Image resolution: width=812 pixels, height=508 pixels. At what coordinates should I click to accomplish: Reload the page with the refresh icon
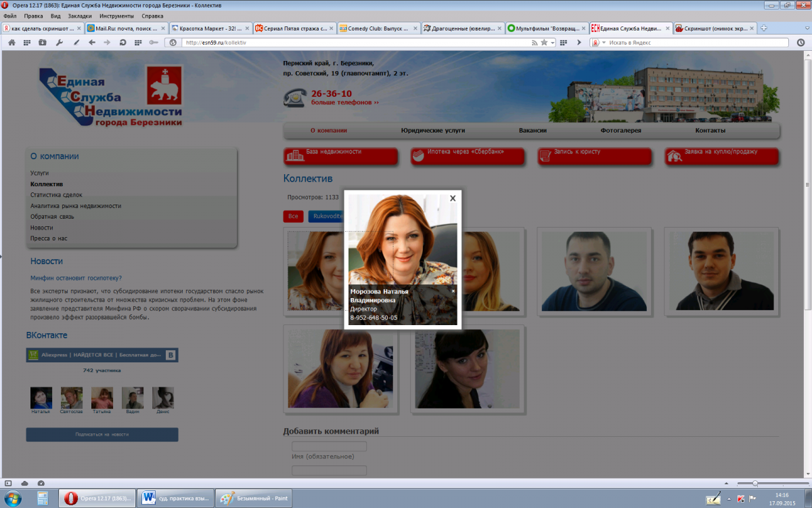pos(122,42)
